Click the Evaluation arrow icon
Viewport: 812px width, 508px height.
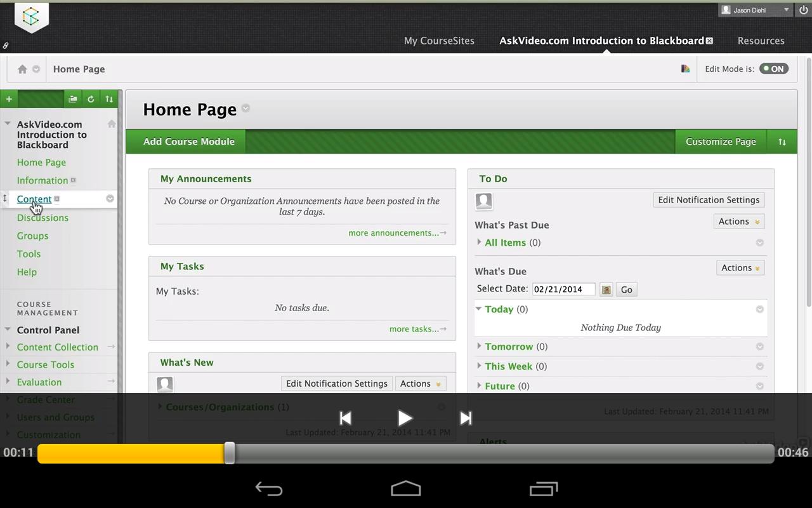[x=111, y=382]
